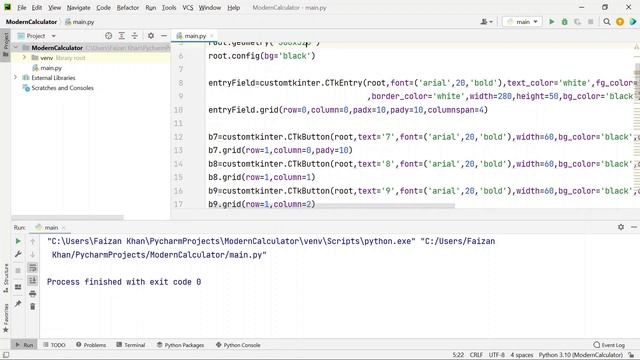The image size is (640, 360).
Task: Toggle the Structure sidebar tab
Action: pyautogui.click(x=5, y=278)
